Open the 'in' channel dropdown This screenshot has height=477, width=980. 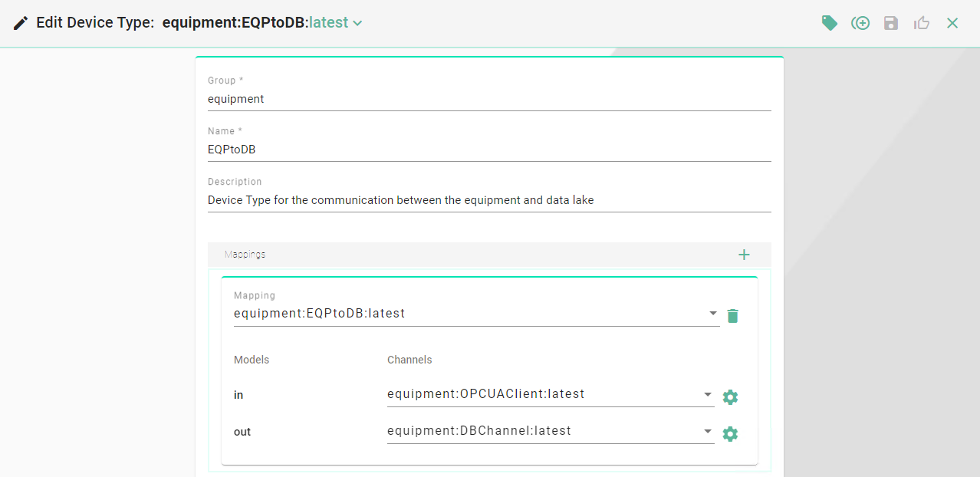coord(550,395)
